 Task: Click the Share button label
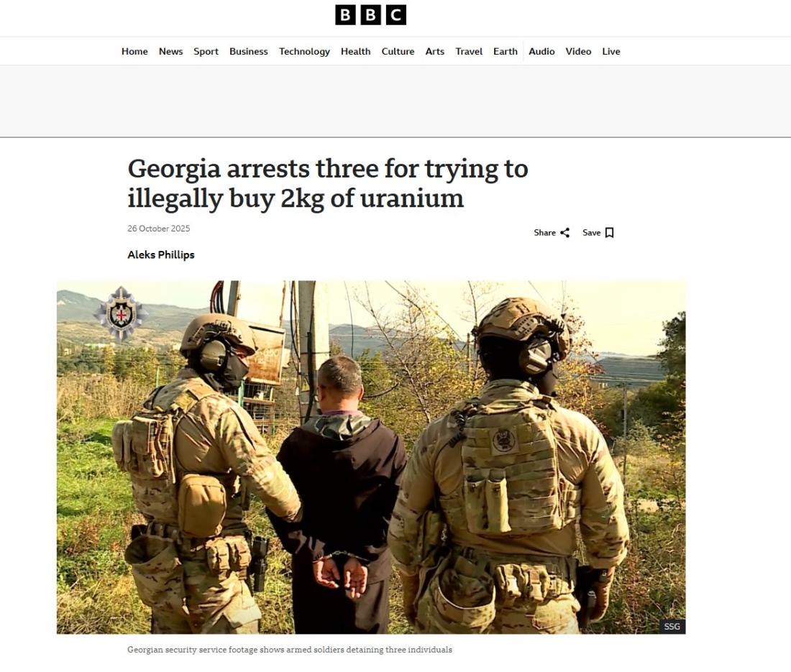(x=545, y=232)
